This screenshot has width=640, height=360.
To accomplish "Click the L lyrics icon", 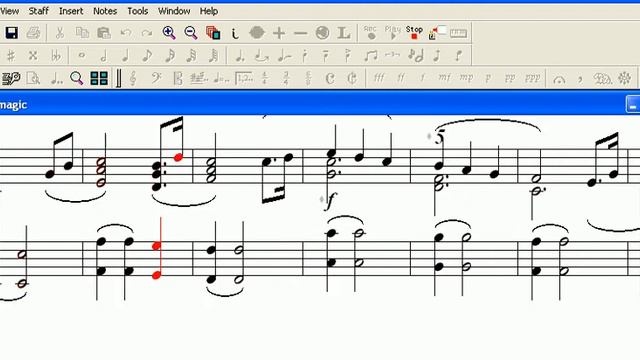I will point(344,33).
